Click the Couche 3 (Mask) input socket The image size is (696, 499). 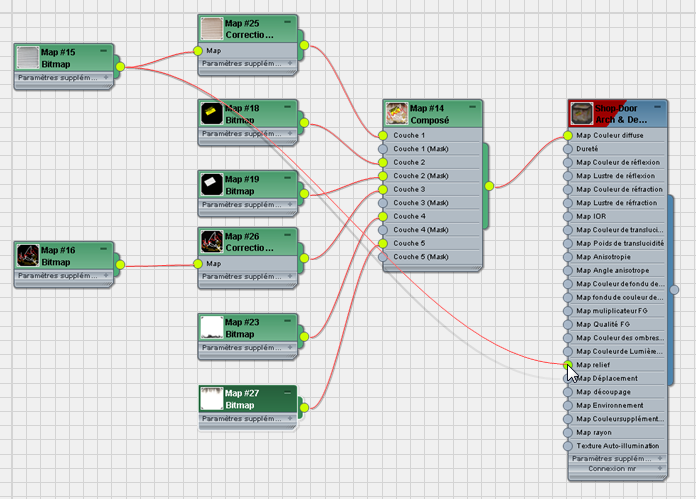coord(383,203)
